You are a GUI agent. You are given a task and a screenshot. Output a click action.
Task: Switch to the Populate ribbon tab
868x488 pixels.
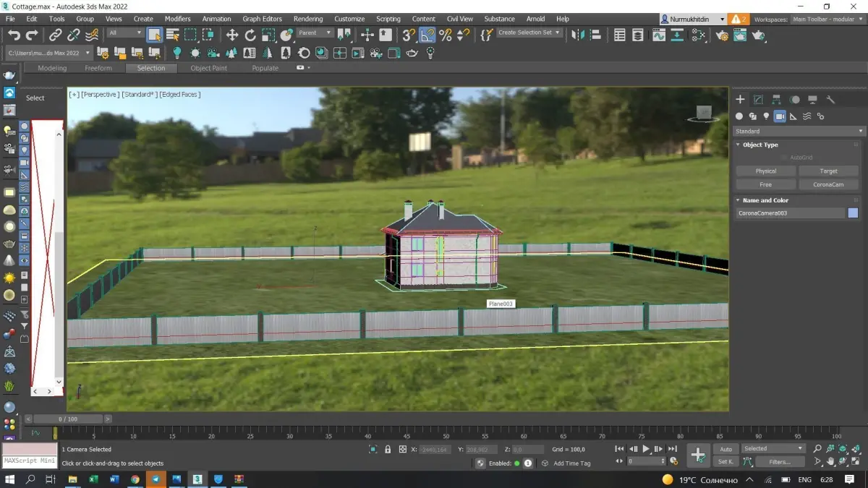click(265, 68)
